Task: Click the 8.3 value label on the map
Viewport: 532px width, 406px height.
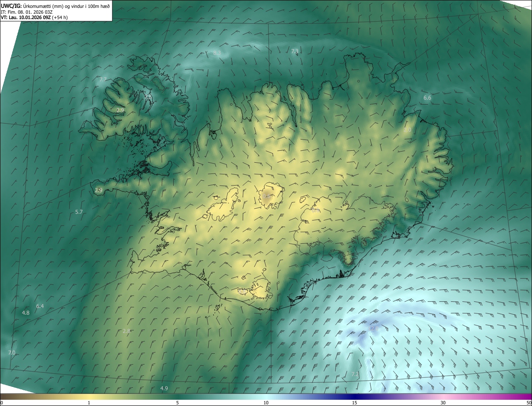Action: click(x=217, y=53)
